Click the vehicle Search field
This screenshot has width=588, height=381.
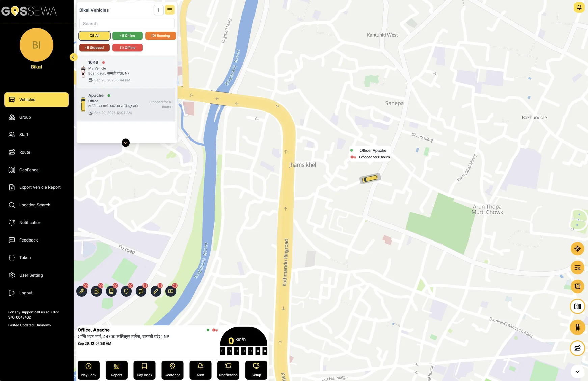tap(127, 24)
